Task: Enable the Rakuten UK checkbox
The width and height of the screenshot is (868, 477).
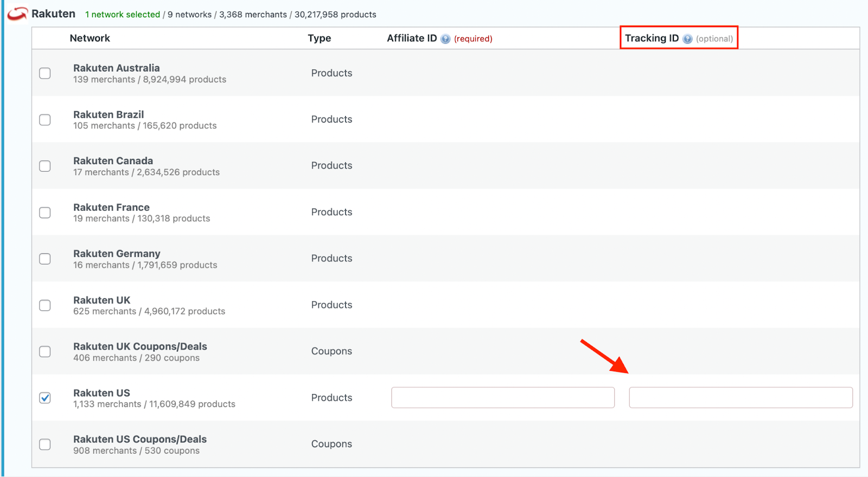Action: (45, 305)
